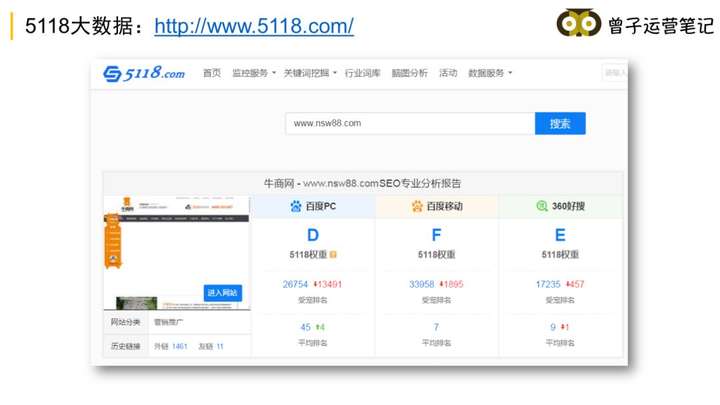Open the 活动 menu item
The height and width of the screenshot is (405, 720).
click(448, 73)
